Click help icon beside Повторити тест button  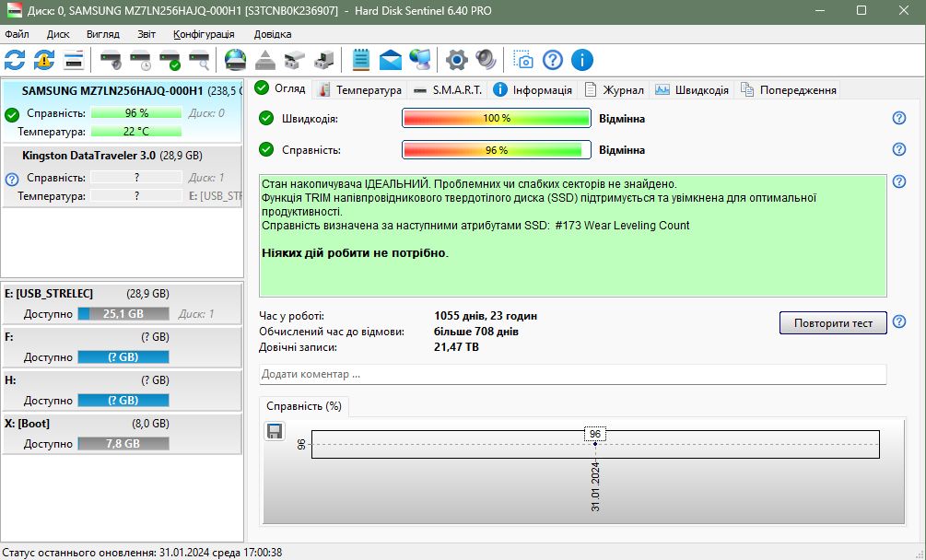pyautogui.click(x=899, y=321)
